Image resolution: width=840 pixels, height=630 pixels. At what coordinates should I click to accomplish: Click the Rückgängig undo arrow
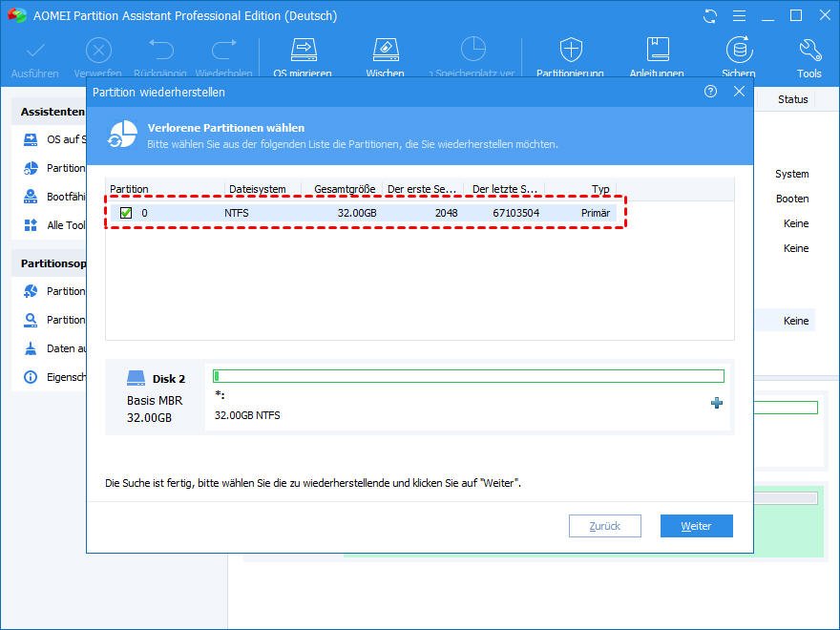click(161, 50)
